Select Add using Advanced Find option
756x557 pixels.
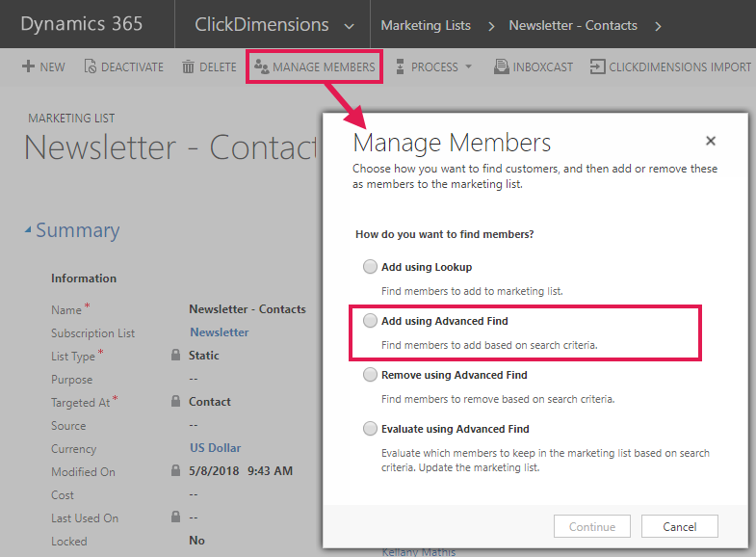tap(370, 321)
